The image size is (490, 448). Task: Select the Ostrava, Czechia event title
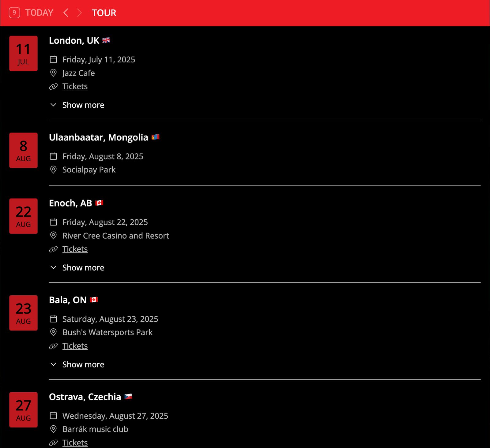tap(85, 397)
